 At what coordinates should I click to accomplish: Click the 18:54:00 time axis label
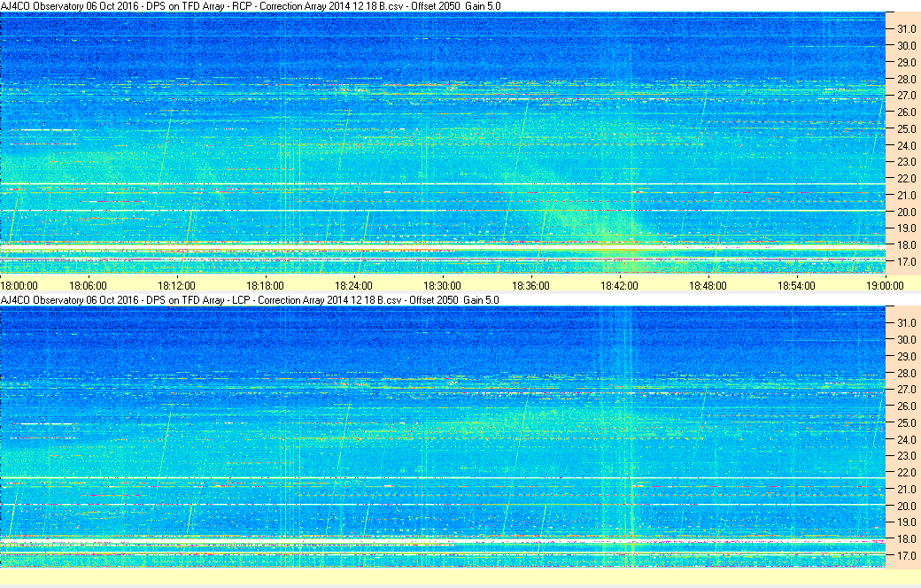pos(797,285)
